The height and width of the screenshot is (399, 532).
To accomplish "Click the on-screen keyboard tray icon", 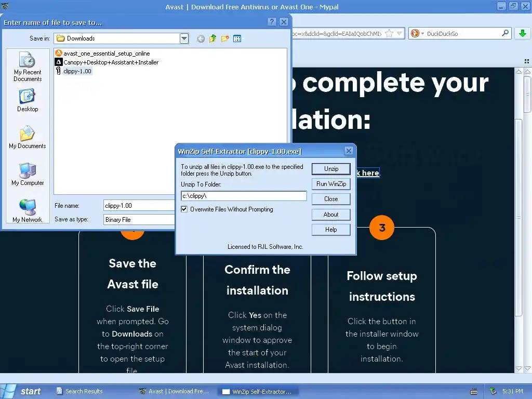I will [x=474, y=392].
